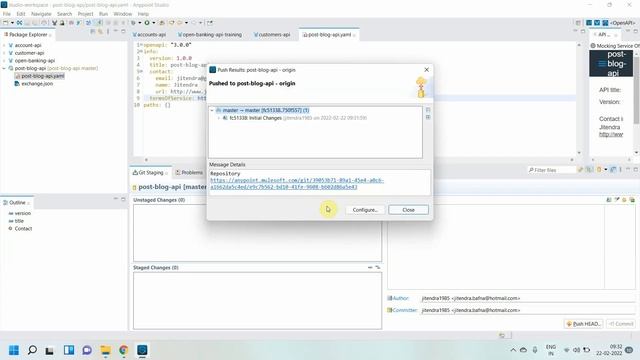Image resolution: width=640 pixels, height=360 pixels.
Task: Click the New toolbar icon
Action: [x=6, y=23]
